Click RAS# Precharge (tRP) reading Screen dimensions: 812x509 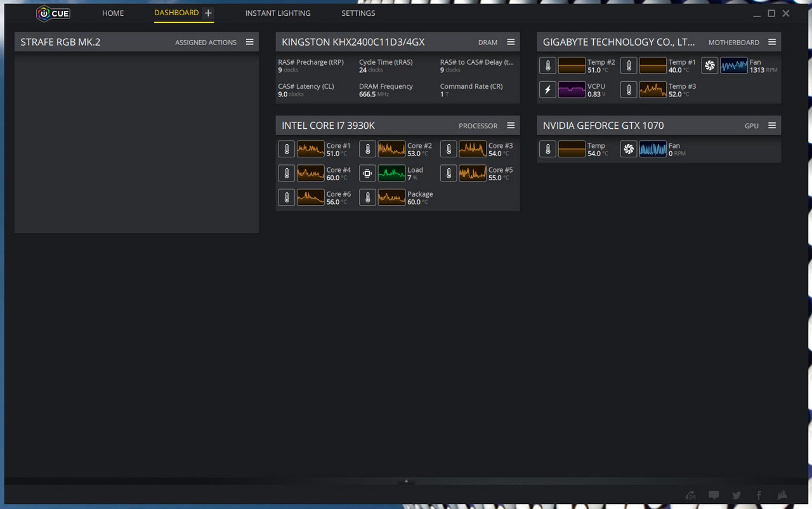[311, 66]
